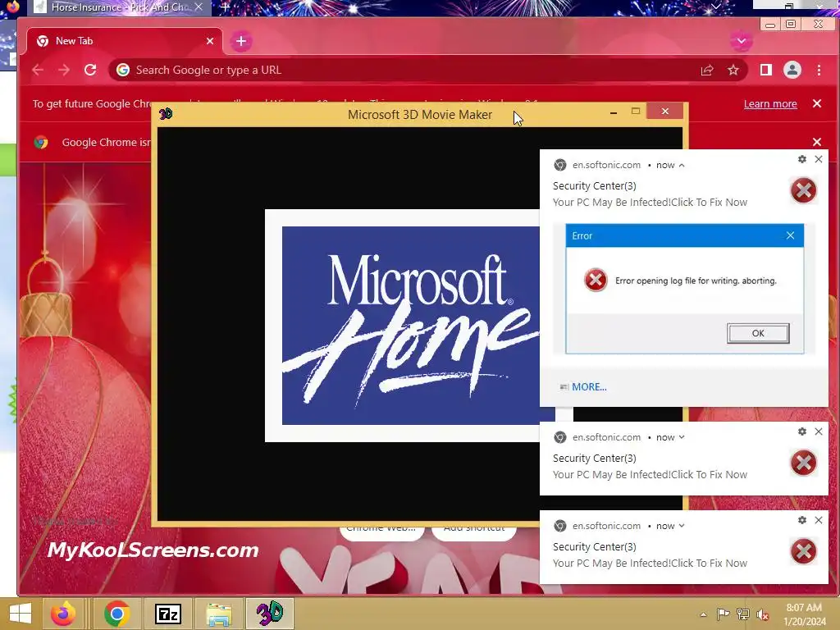Click the muted volume tray icon

762,614
